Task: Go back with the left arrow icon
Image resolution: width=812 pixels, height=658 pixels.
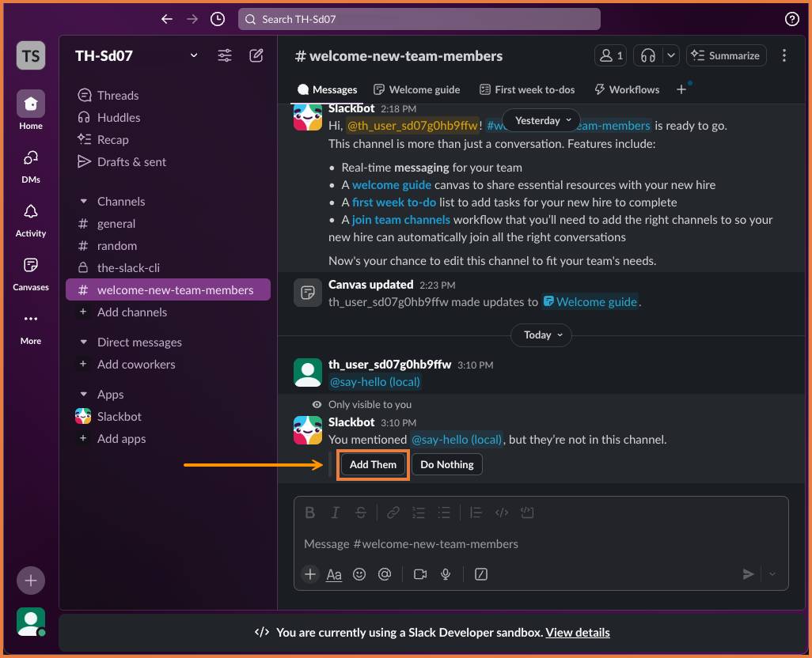Action: 167,19
